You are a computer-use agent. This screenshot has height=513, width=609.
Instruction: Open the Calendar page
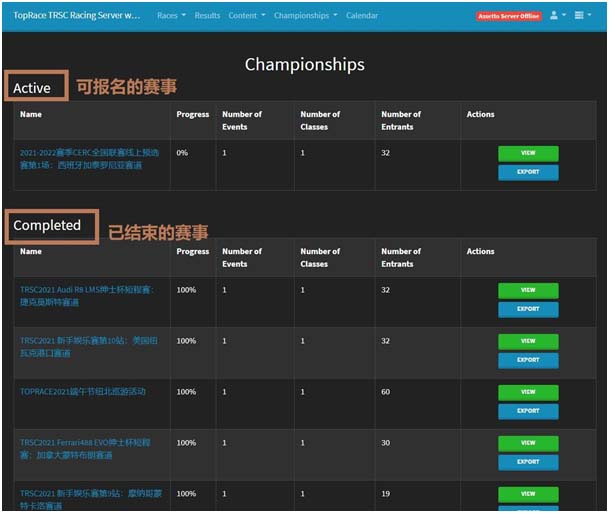362,16
